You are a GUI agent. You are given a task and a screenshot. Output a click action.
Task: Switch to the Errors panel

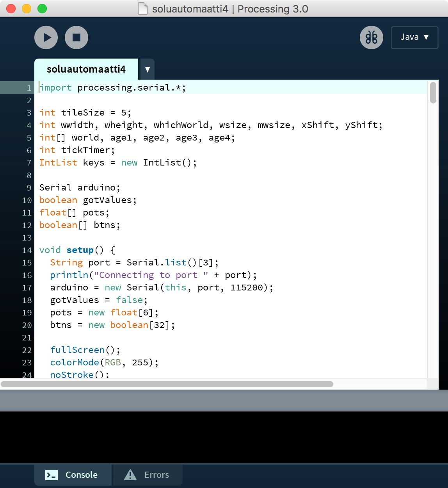click(x=148, y=475)
